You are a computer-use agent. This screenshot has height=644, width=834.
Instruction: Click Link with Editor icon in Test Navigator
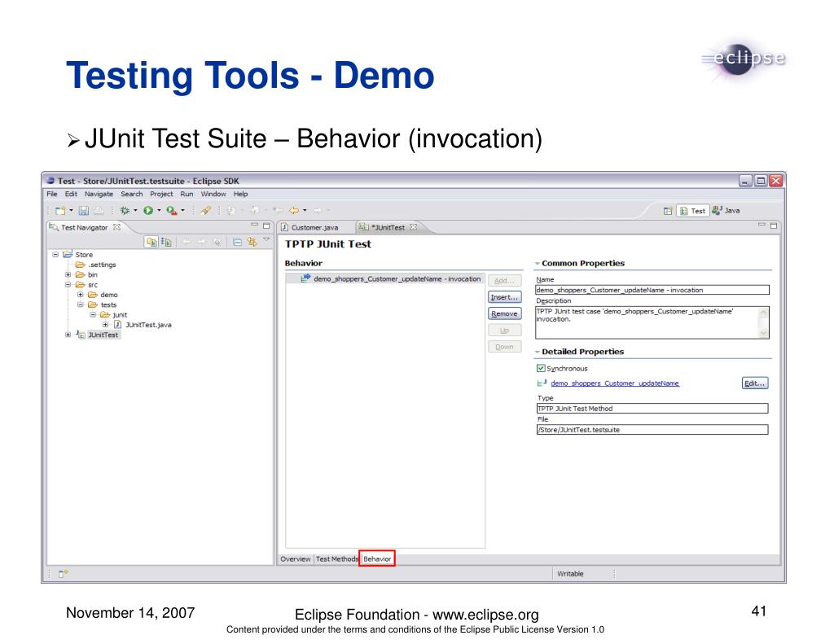coord(252,242)
